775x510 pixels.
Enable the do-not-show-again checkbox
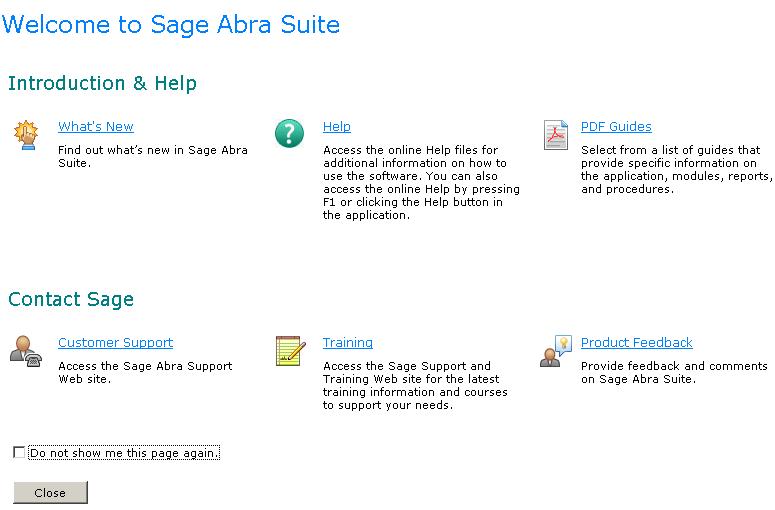pos(19,453)
